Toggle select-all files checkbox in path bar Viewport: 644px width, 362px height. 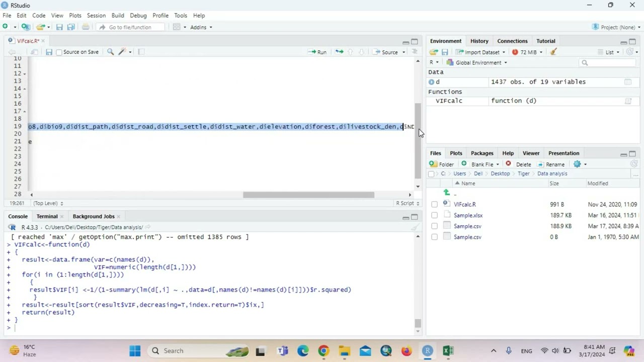coord(431,174)
